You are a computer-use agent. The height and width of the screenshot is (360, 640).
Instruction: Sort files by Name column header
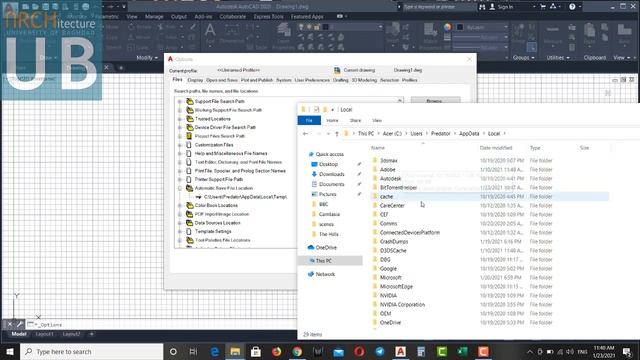click(x=378, y=148)
